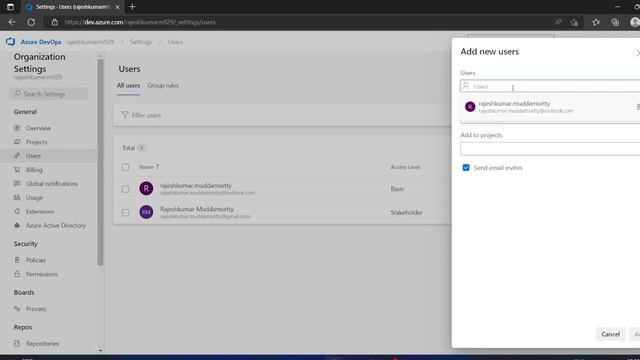Sort by the Name column header
Viewport: 640px width, 360px height.
point(149,167)
